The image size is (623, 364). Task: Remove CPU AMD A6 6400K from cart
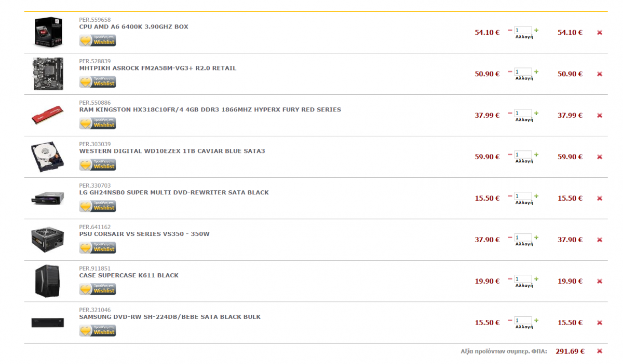tap(600, 32)
